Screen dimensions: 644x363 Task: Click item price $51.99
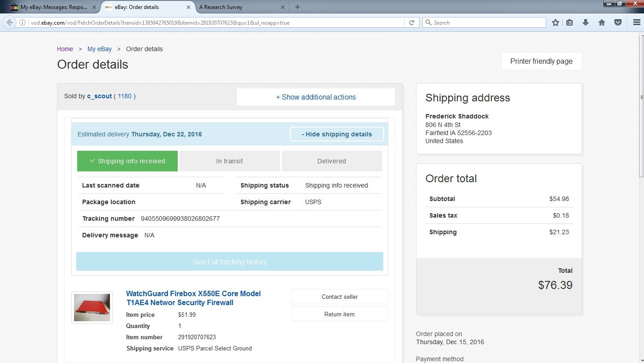tap(187, 315)
